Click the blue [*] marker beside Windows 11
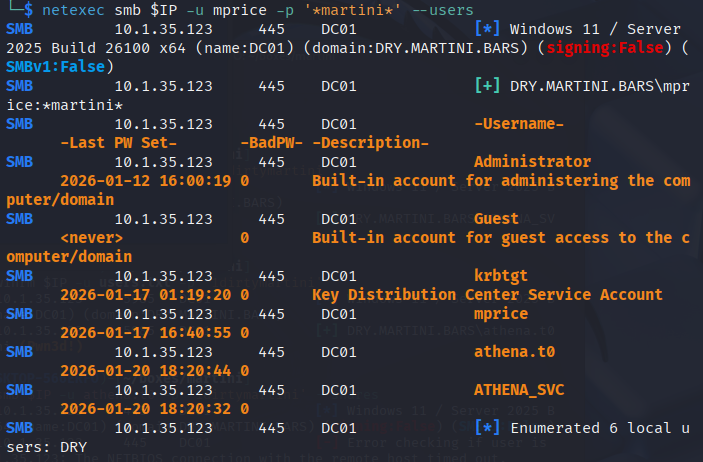The height and width of the screenshot is (462, 703). [487, 29]
